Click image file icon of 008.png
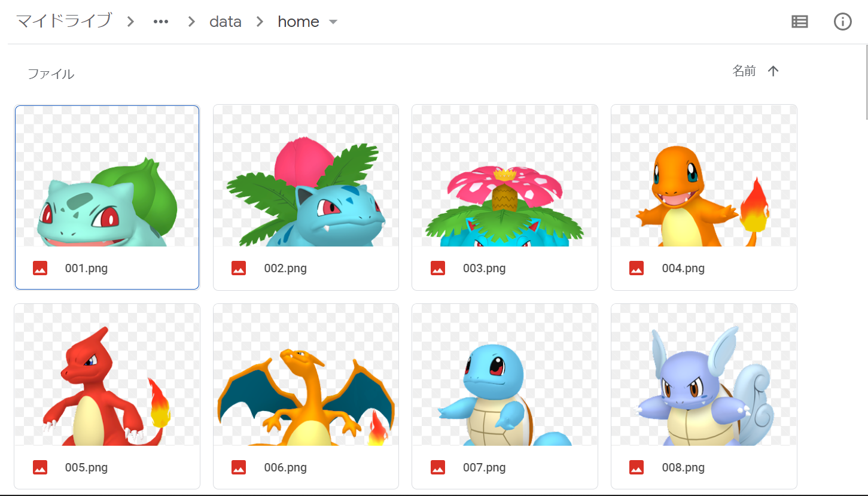The height and width of the screenshot is (496, 868). coord(636,467)
